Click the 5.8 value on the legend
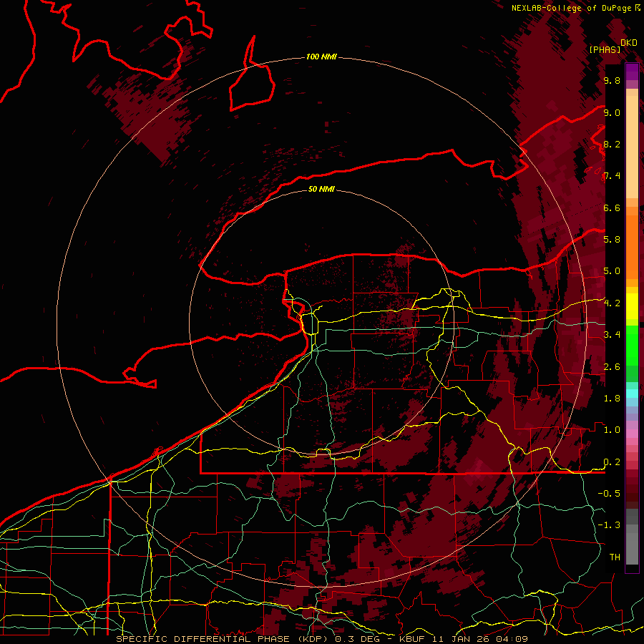Image resolution: width=644 pixels, height=644 pixels. (612, 240)
